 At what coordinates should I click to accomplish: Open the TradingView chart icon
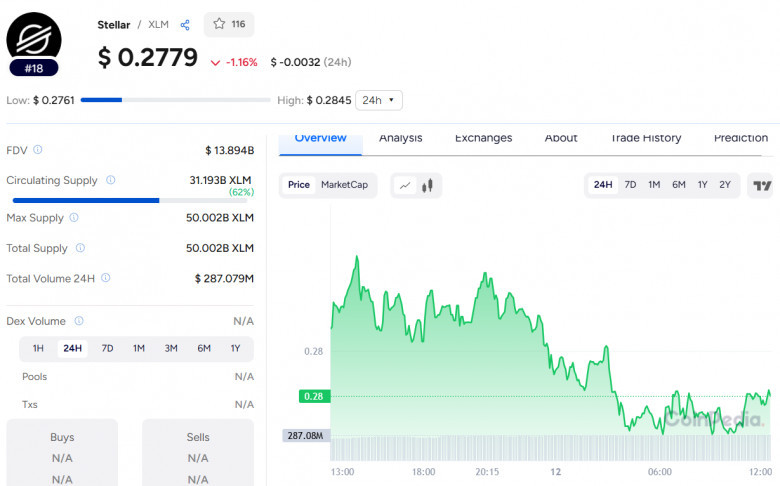coord(762,186)
